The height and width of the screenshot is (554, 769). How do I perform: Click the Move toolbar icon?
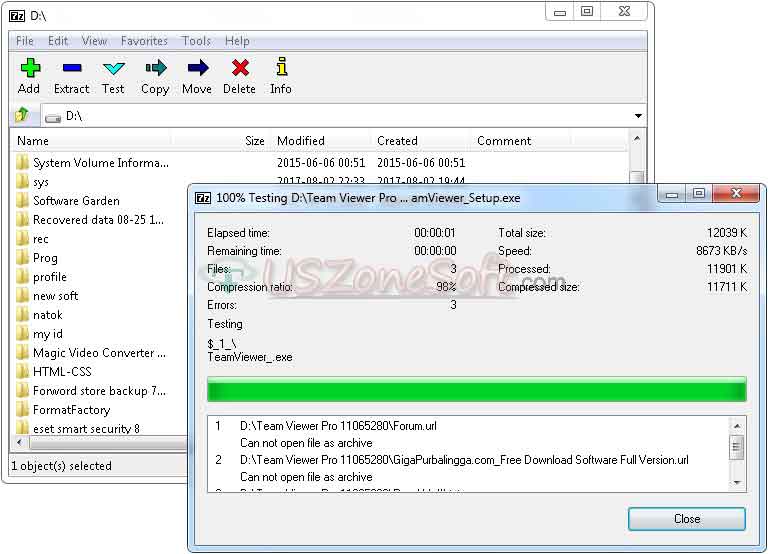pyautogui.click(x=198, y=68)
